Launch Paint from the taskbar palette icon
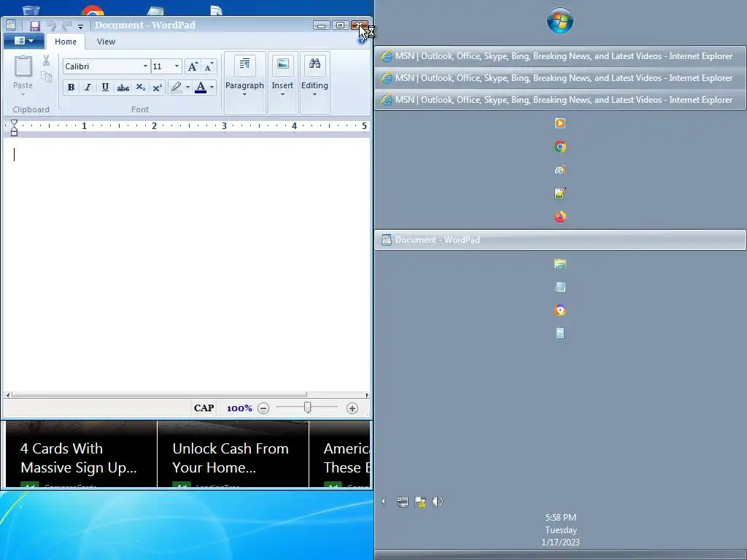This screenshot has width=747, height=560. click(x=560, y=169)
